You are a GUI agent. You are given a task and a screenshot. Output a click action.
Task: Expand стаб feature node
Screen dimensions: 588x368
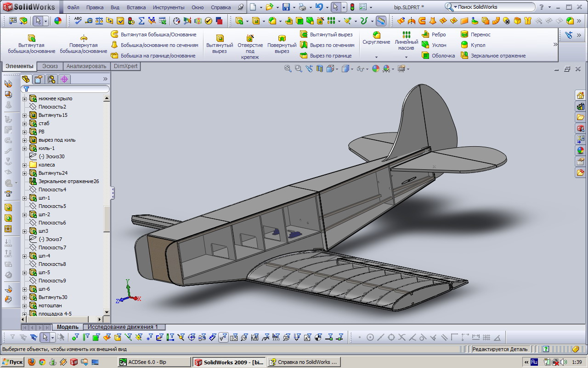(25, 123)
